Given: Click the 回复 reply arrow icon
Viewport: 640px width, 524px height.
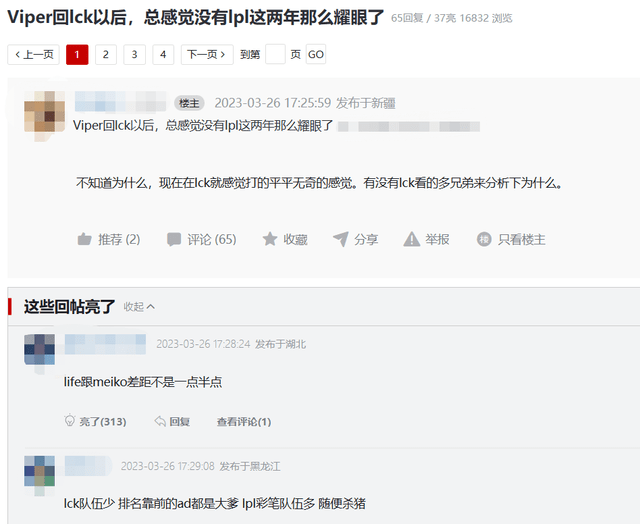Looking at the screenshot, I should [x=160, y=421].
